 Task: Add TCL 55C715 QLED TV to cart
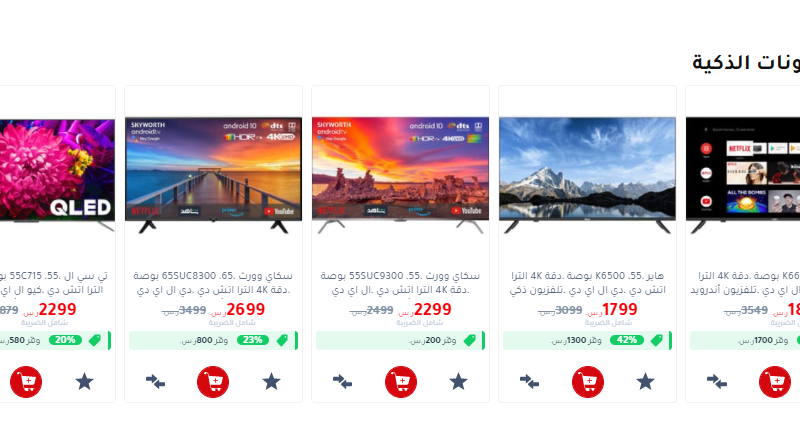pyautogui.click(x=26, y=382)
